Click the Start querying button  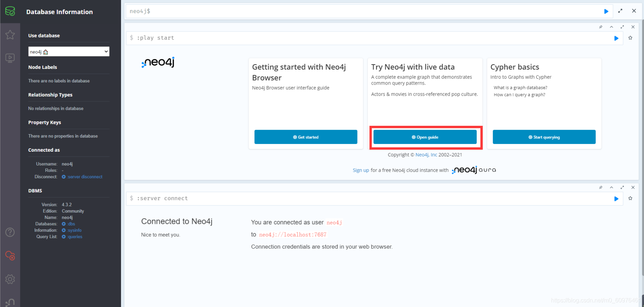[544, 137]
